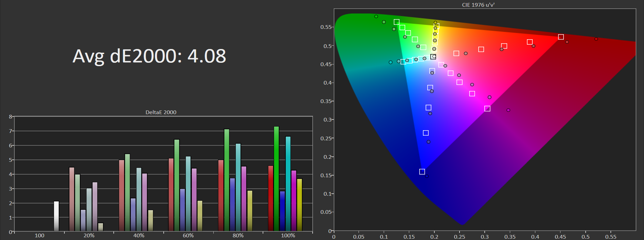
Task: Click the 100% magenta target square in CIE diagram
Action: [487, 108]
